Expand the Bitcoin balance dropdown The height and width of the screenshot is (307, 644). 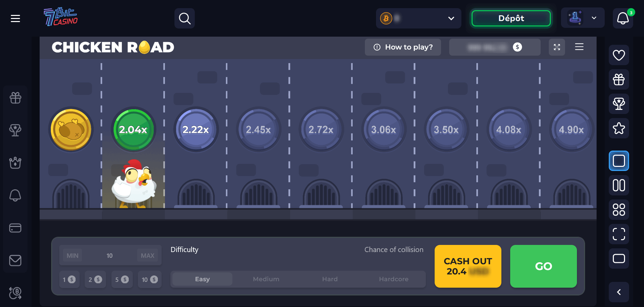[451, 18]
